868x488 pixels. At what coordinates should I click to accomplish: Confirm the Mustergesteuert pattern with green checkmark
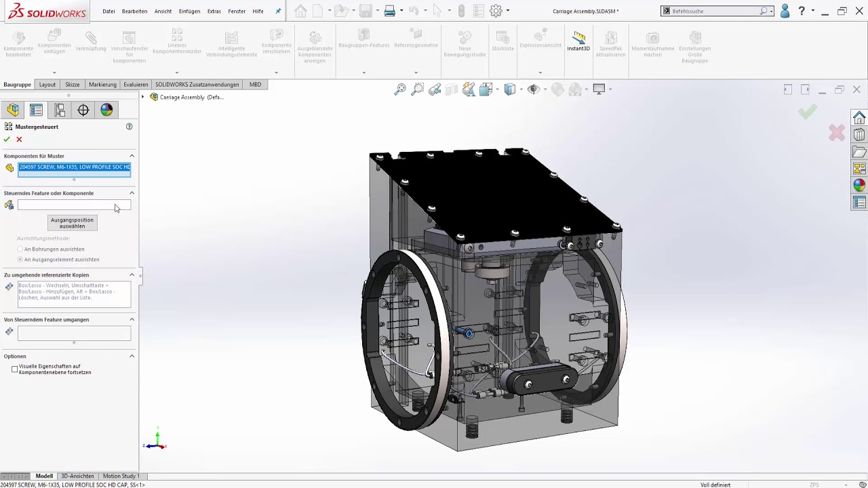click(x=7, y=139)
